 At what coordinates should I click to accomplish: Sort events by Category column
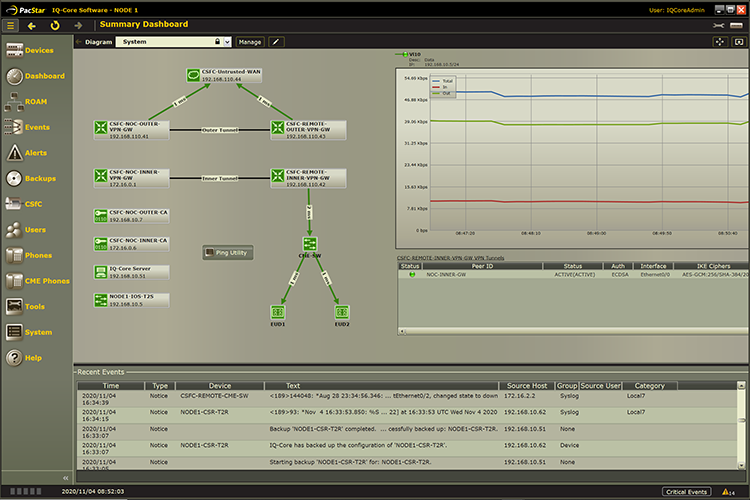tap(649, 386)
